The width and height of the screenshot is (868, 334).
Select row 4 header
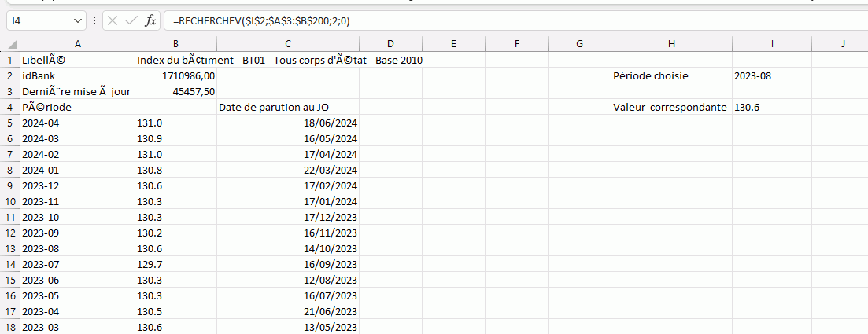pos(10,107)
